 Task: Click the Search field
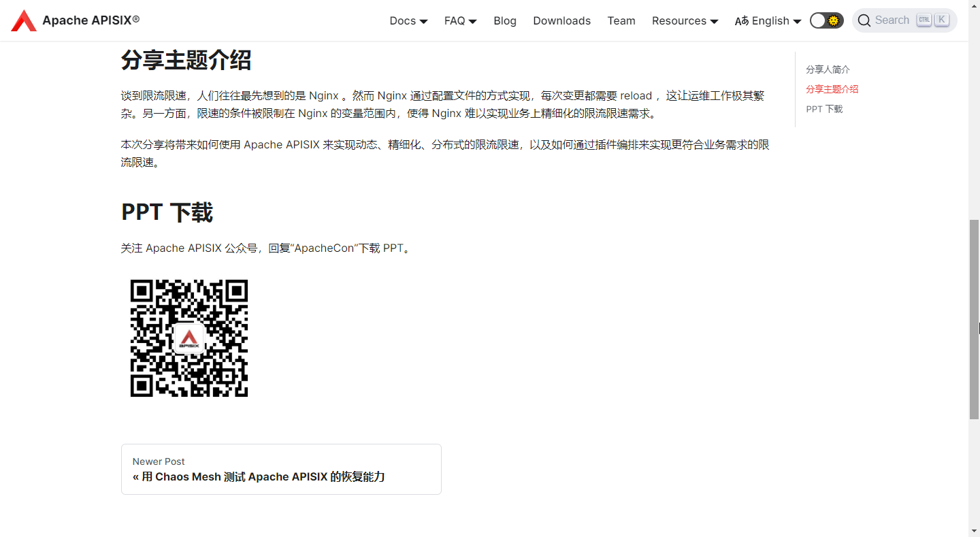point(904,20)
